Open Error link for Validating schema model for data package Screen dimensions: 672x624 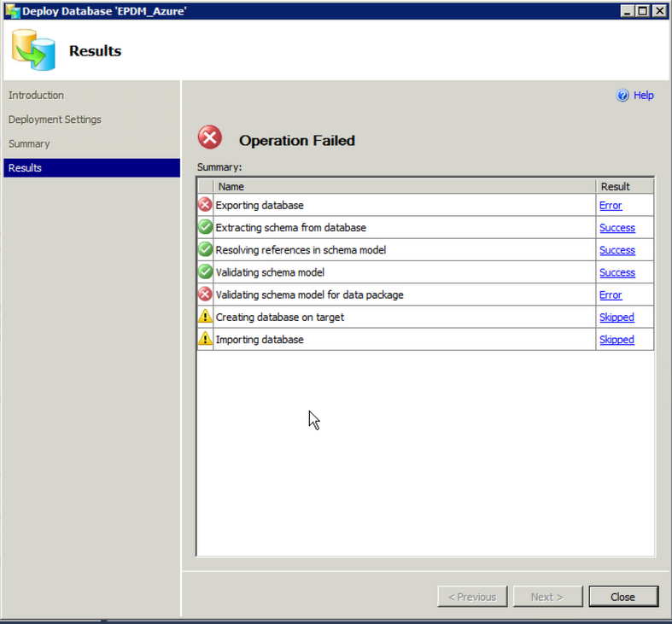pos(611,295)
